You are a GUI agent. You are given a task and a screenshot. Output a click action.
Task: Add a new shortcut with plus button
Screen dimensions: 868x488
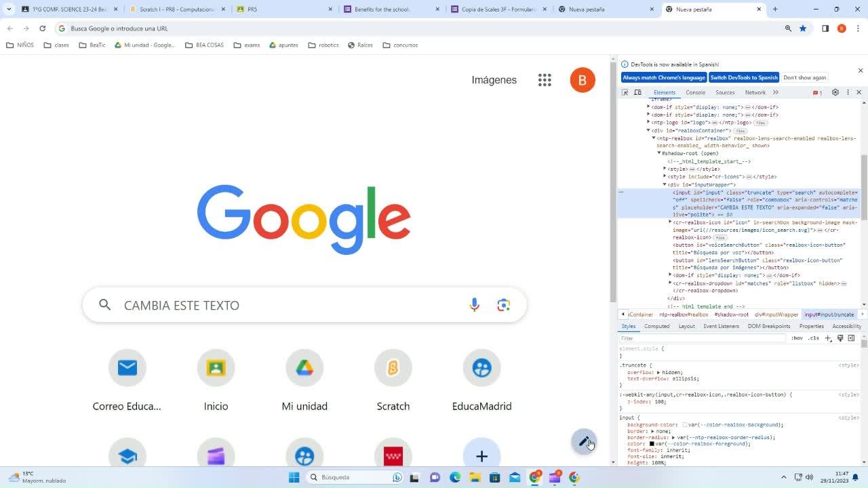[x=481, y=456]
